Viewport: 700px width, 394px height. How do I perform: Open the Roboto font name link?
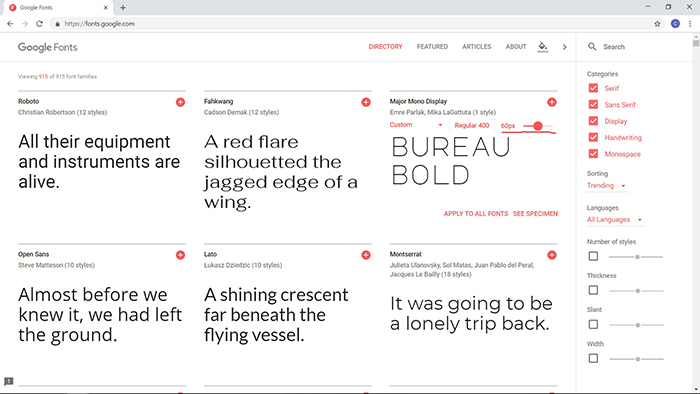[x=29, y=101]
